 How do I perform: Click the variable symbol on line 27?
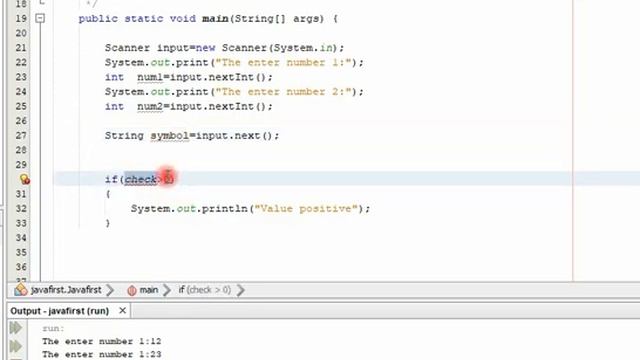pyautogui.click(x=169, y=136)
